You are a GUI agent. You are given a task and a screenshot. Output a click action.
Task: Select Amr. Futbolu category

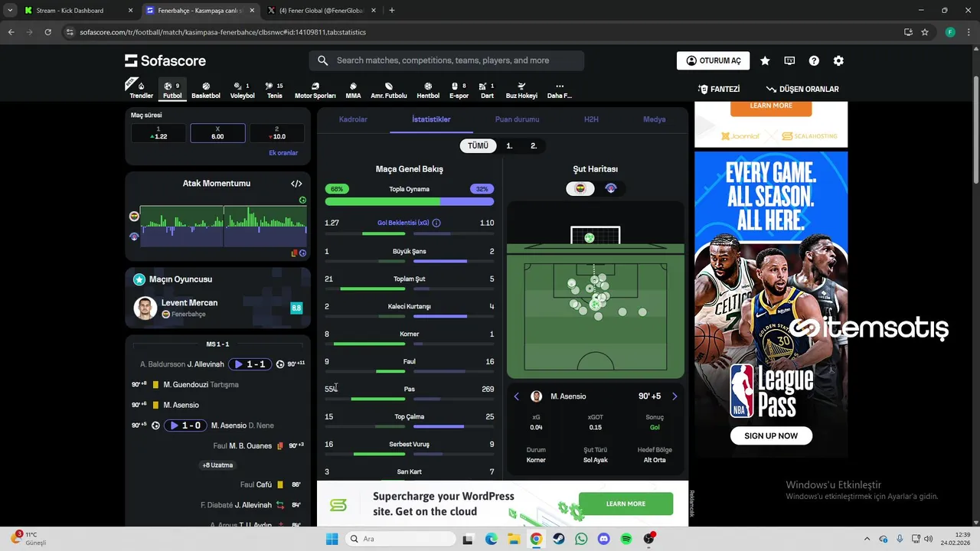click(x=389, y=90)
